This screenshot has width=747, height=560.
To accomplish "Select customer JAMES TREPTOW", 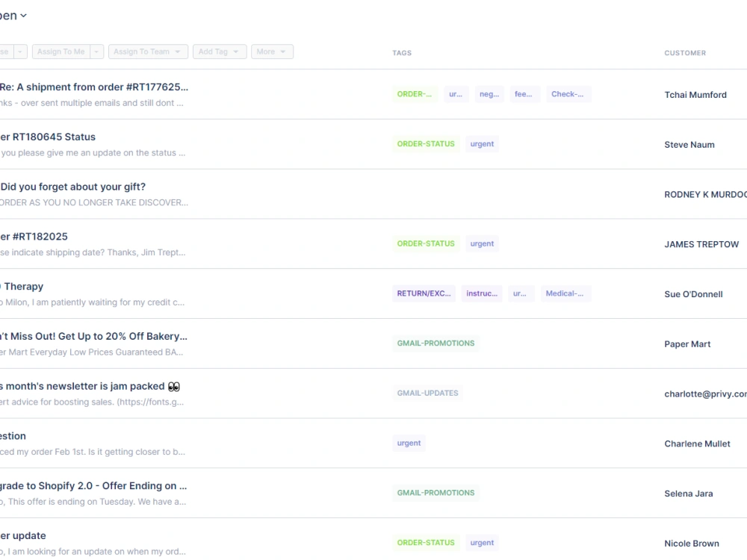I will [x=701, y=244].
